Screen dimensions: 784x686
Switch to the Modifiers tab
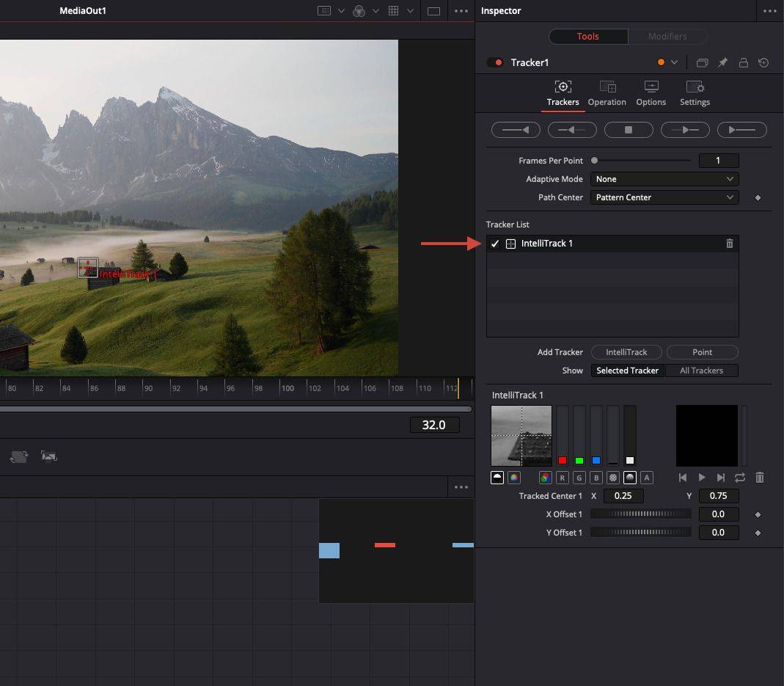point(668,36)
